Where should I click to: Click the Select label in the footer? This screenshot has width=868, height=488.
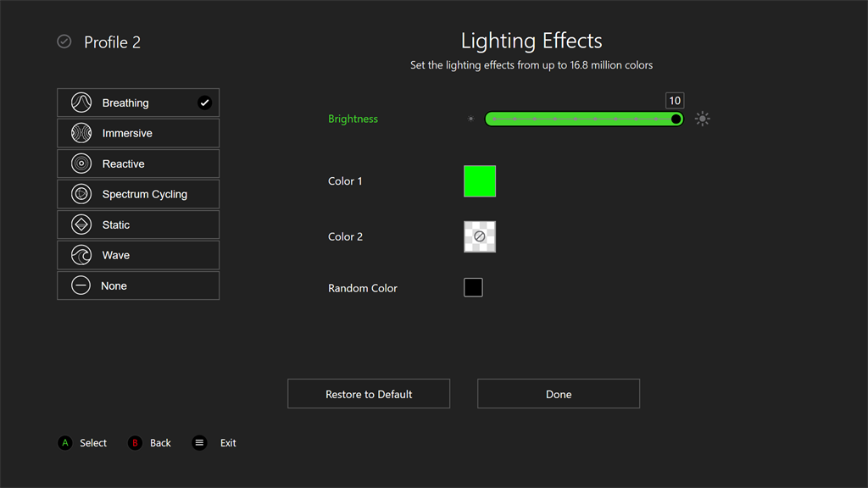coord(93,442)
